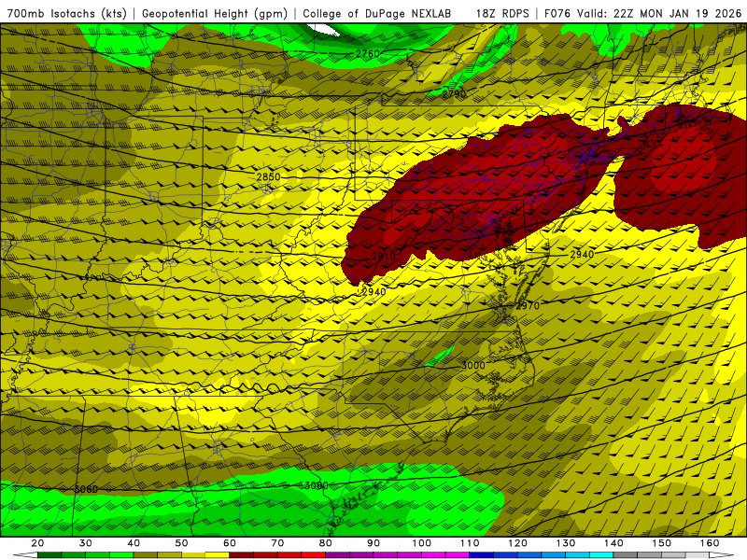Image resolution: width=747 pixels, height=560 pixels.
Task: Click the 160 value on the color scale
Action: (710, 543)
